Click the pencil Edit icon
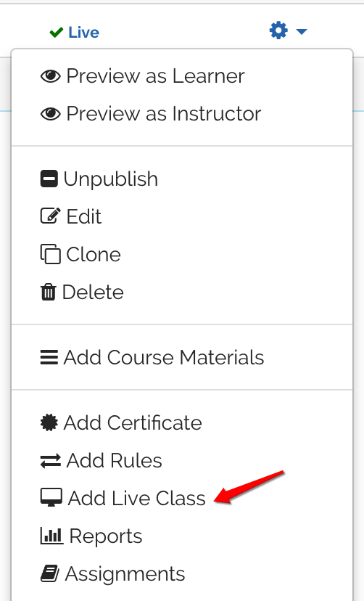 pos(51,216)
